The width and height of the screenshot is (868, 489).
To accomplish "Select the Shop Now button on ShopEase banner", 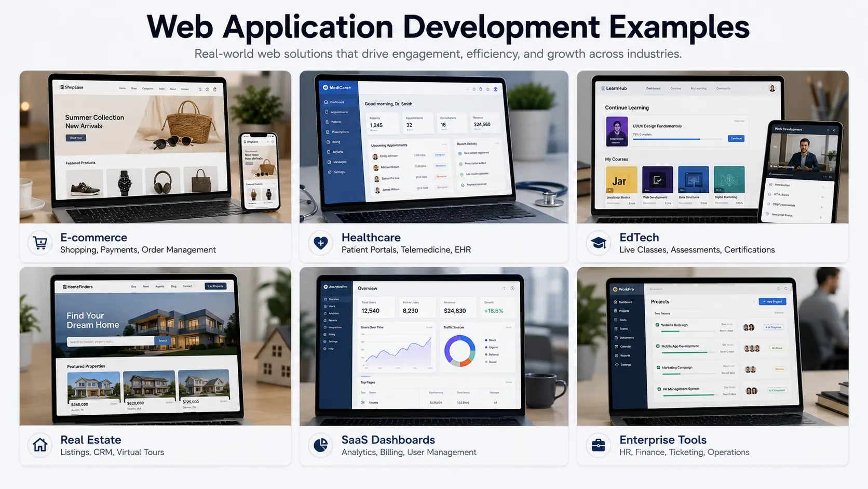I will point(76,138).
